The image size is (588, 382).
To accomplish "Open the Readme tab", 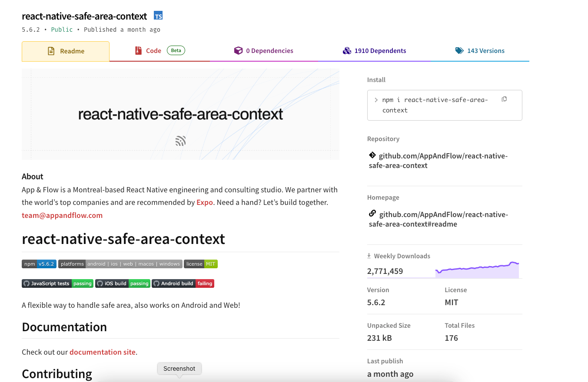I will [x=66, y=51].
